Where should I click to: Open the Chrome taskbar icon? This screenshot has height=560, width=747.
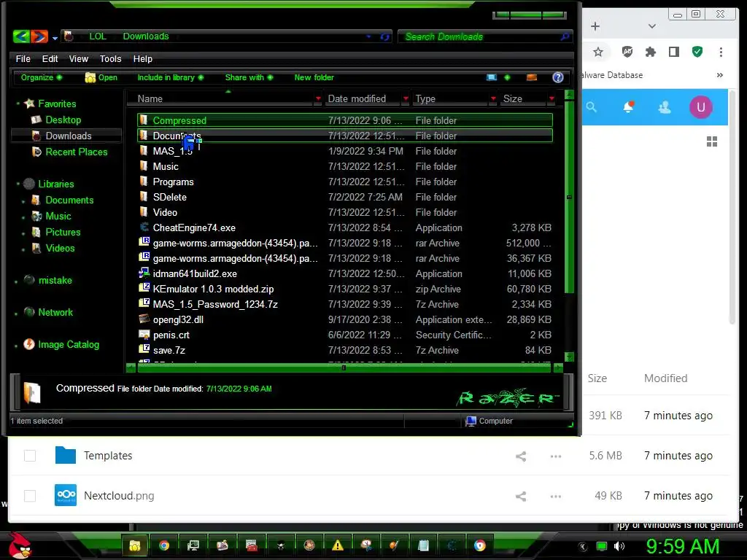click(x=164, y=545)
